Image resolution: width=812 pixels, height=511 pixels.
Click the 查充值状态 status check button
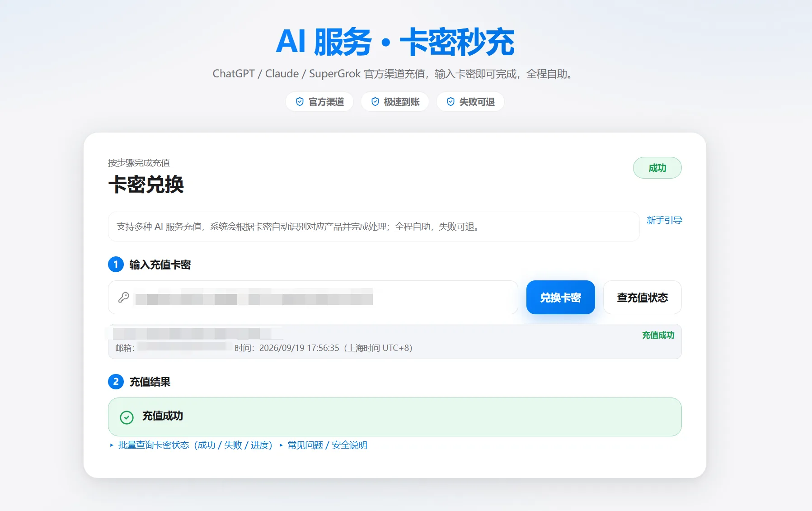click(642, 298)
